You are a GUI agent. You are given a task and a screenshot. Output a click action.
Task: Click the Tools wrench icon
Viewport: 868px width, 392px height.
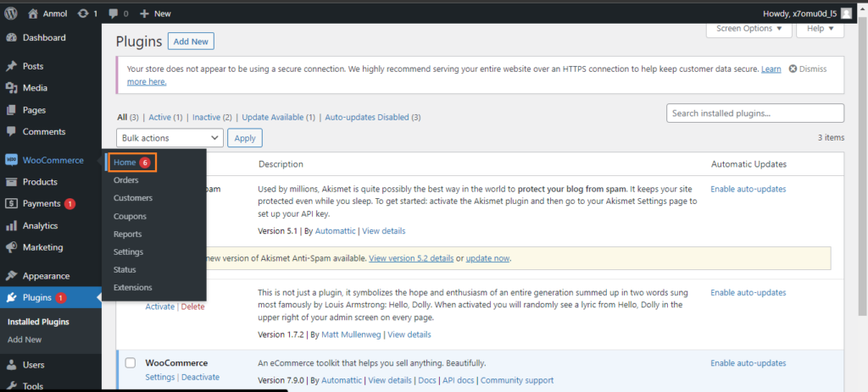point(11,386)
